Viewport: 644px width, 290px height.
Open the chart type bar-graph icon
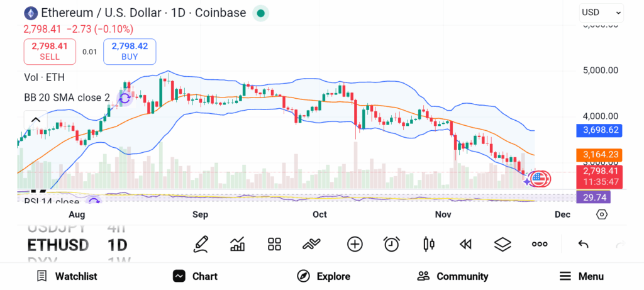238,244
